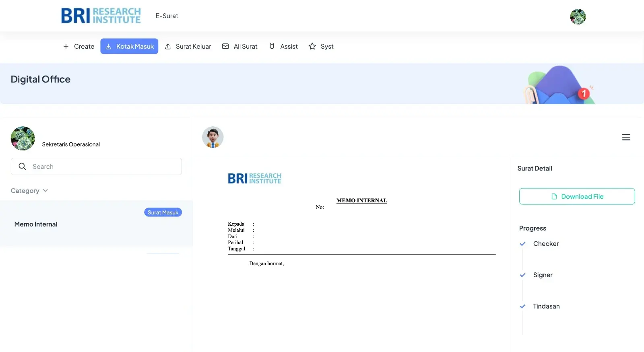Click the magnifier icon in the search box

23,167
